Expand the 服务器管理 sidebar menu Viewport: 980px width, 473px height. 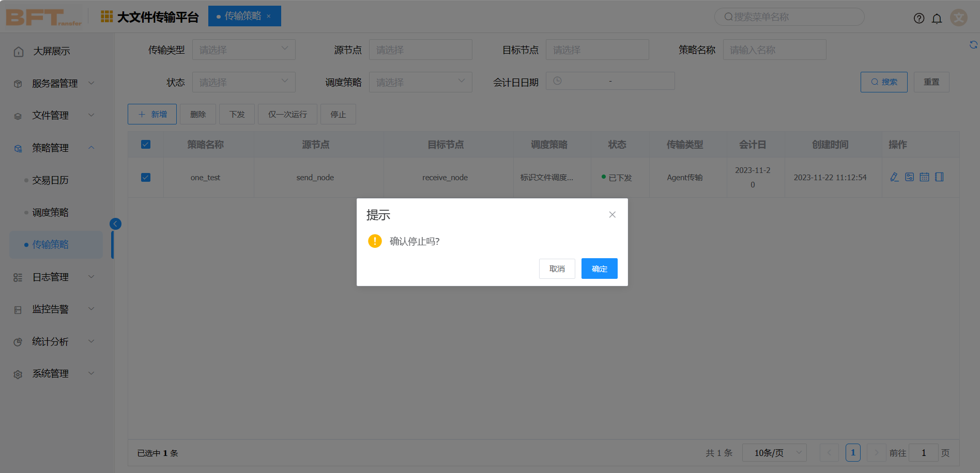[x=55, y=83]
